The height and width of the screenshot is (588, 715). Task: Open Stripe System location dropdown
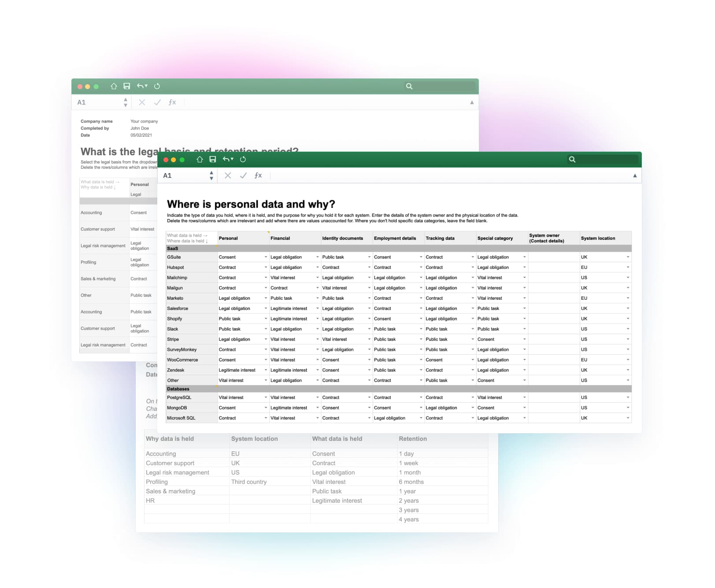coord(628,339)
